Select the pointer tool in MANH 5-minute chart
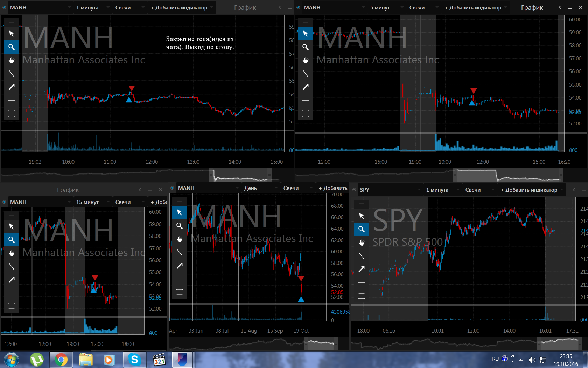 (x=306, y=34)
